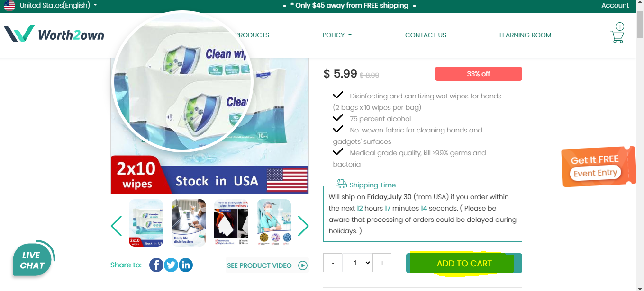Click the Get It FREE event ticket
This screenshot has width=644, height=291.
[x=598, y=167]
